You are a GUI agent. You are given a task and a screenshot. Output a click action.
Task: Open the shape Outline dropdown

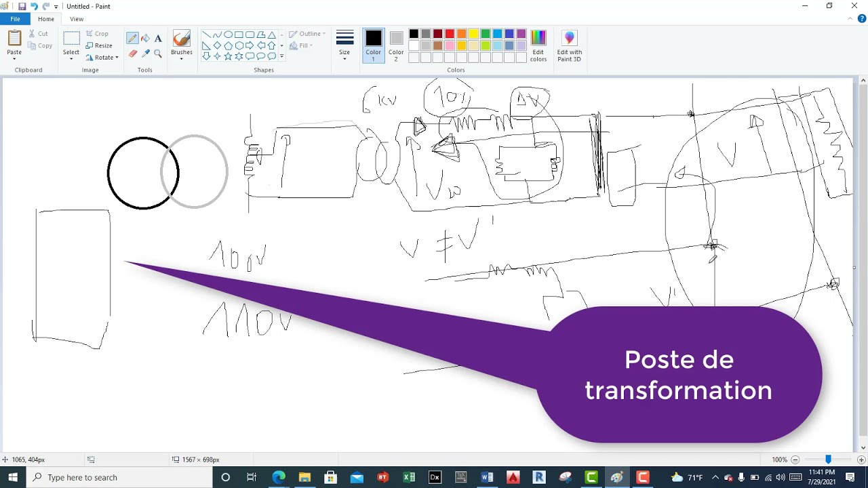click(307, 33)
